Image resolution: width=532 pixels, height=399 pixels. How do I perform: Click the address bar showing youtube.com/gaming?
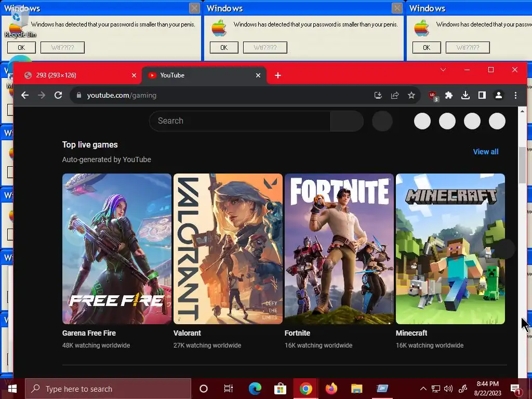point(224,96)
